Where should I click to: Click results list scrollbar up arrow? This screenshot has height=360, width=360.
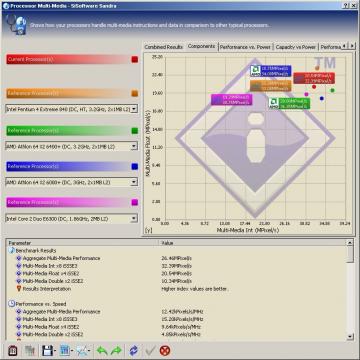click(x=350, y=243)
